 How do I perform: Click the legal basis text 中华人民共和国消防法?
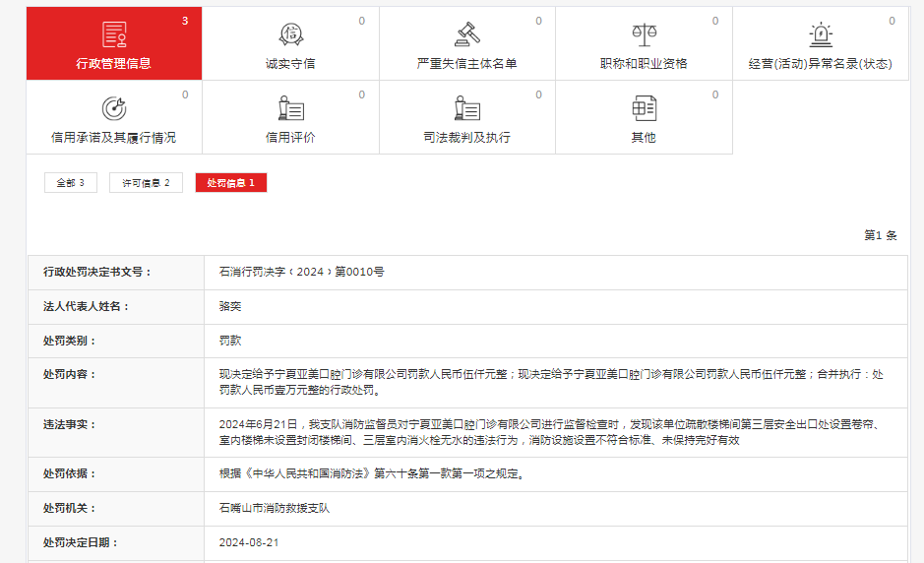307,474
